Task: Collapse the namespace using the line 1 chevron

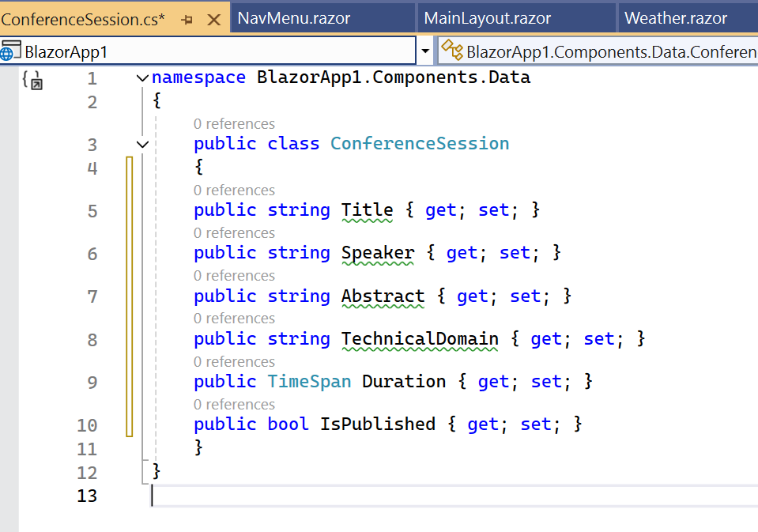Action: [x=142, y=77]
